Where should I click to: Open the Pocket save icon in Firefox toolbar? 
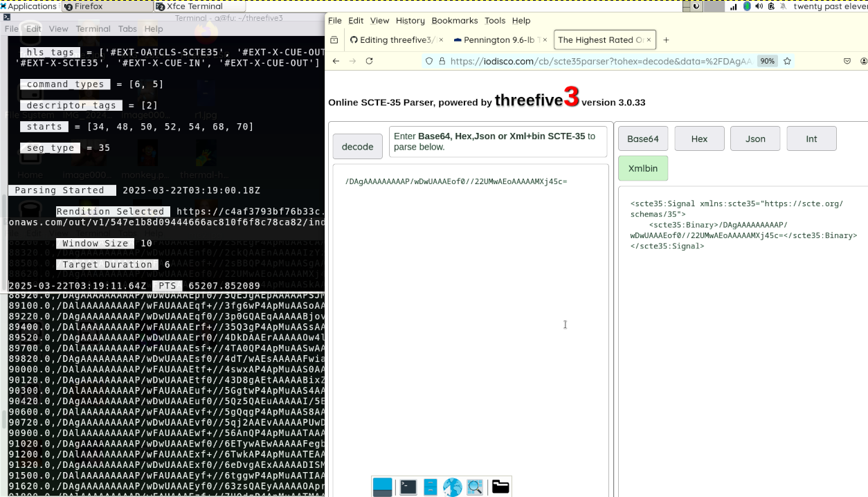847,61
